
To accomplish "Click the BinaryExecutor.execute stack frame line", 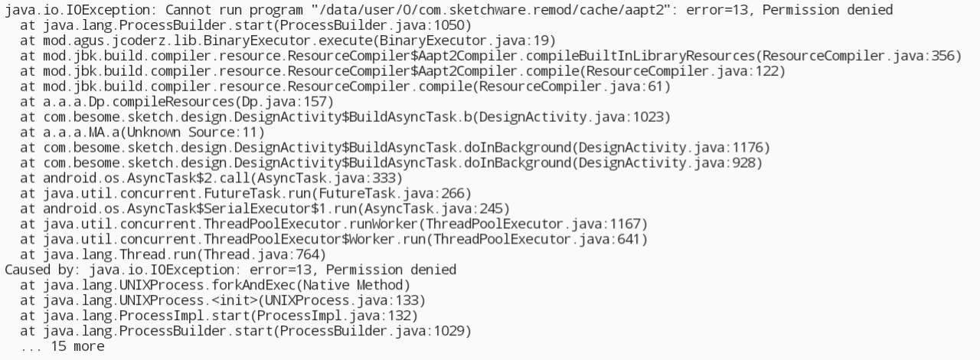I will point(288,41).
